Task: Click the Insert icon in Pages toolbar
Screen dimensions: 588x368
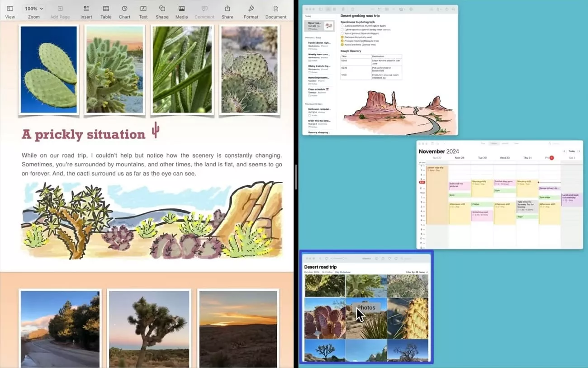Action: (86, 9)
